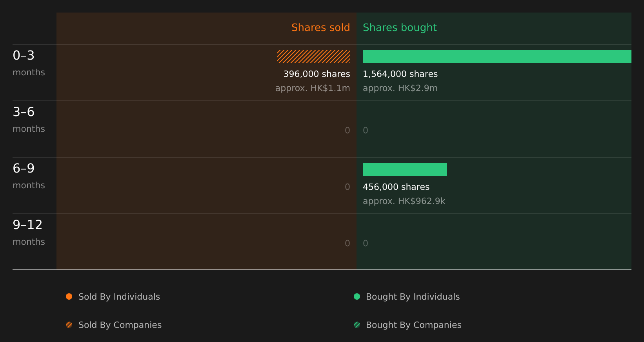The image size is (644, 342).
Task: Select the Sold By Companies legend label
Action: click(x=120, y=325)
